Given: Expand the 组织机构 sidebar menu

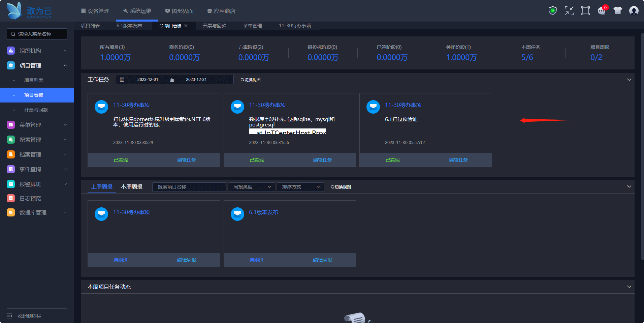Looking at the screenshot, I should (37, 51).
